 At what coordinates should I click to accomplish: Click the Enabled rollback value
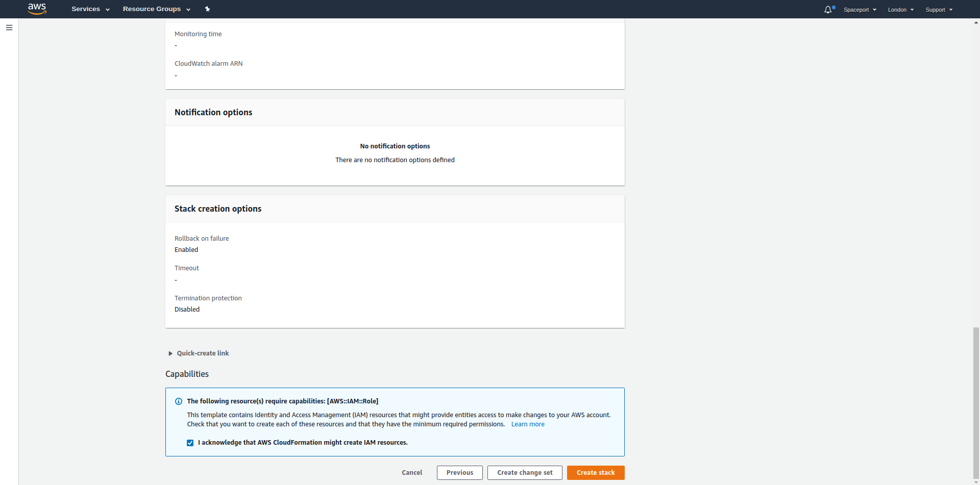tap(186, 250)
